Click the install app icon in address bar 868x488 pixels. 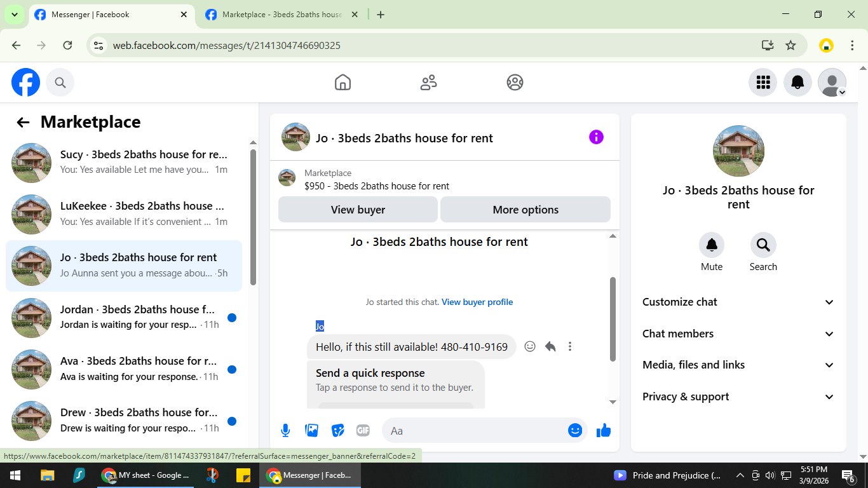(768, 45)
